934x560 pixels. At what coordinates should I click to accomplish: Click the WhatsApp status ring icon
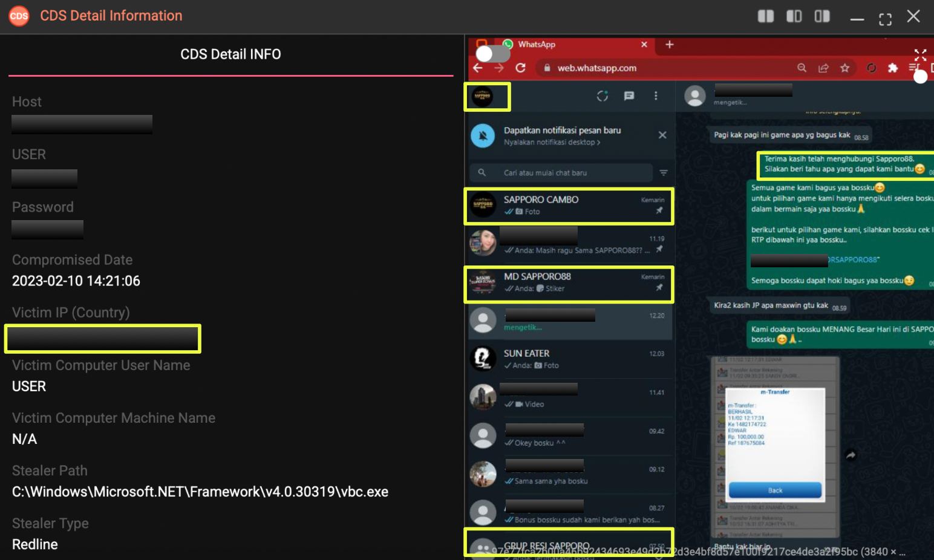[x=602, y=96]
